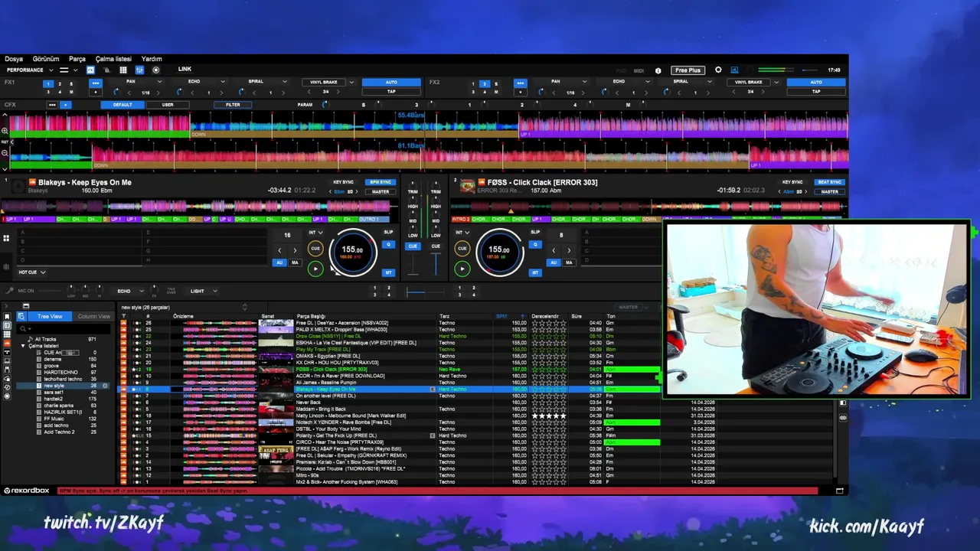Open the mic ECHO effect dropdown

point(130,291)
